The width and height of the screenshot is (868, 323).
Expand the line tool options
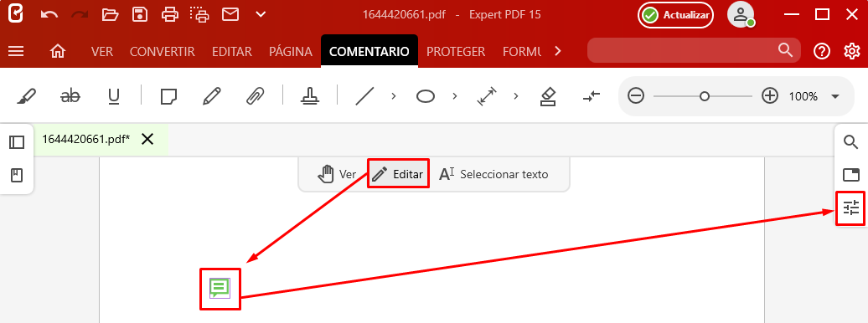394,96
